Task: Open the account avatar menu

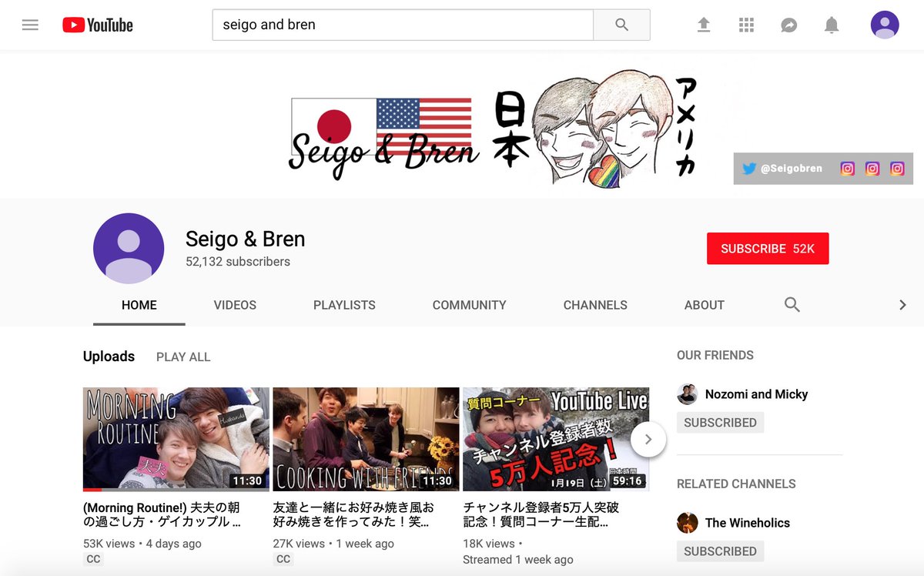Action: click(885, 25)
